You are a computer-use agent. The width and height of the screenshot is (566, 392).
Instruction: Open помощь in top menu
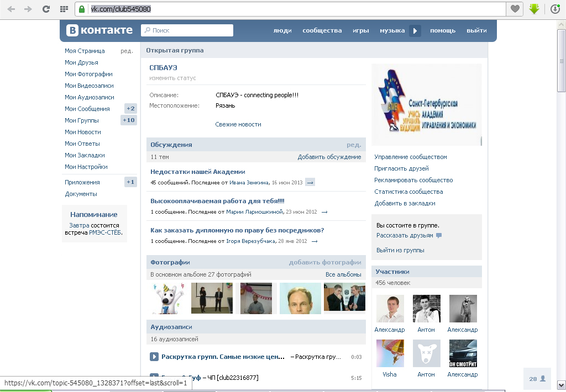tap(443, 31)
